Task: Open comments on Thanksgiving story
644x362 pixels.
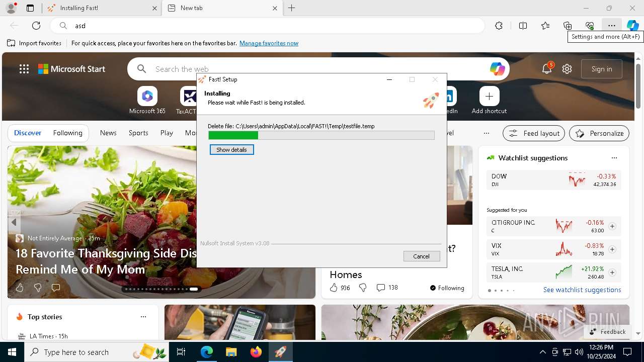Action: point(56,288)
